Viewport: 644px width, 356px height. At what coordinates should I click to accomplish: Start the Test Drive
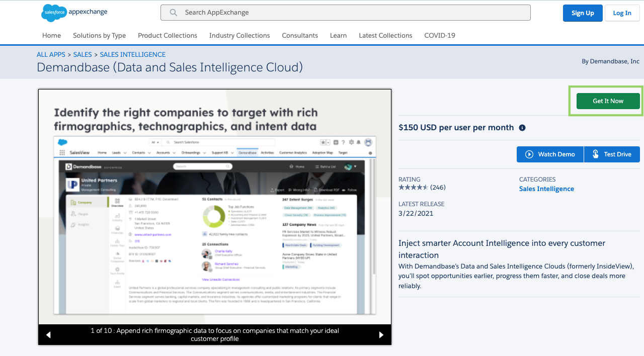612,154
